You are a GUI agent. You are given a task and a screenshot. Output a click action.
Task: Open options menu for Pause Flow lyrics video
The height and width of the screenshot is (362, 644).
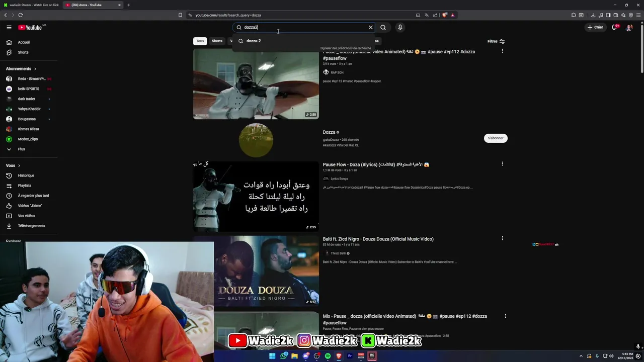pyautogui.click(x=502, y=164)
